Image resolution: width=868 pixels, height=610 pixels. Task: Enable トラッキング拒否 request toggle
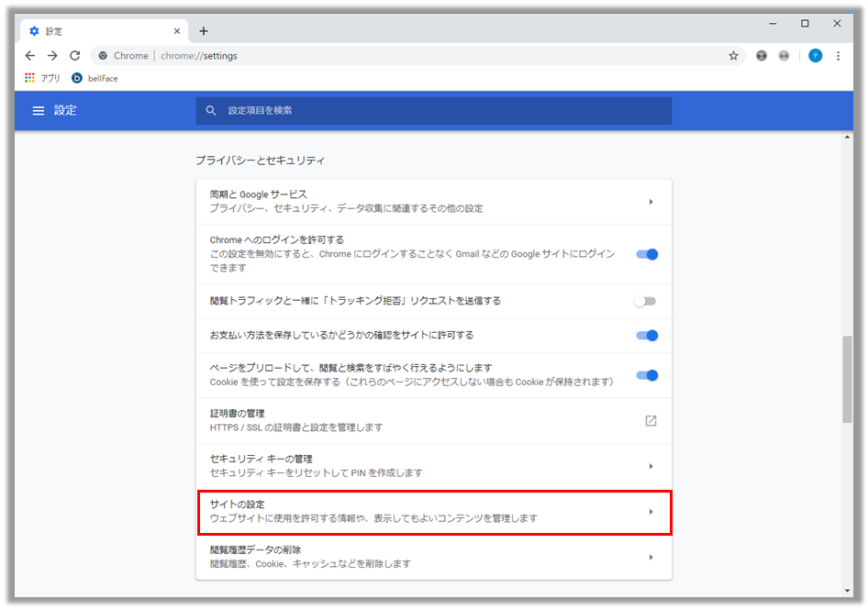click(645, 301)
